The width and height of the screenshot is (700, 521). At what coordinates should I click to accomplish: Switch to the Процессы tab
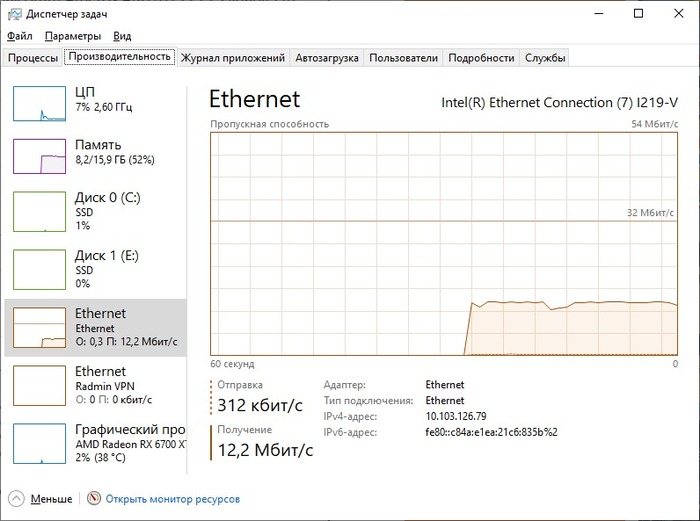[x=33, y=58]
